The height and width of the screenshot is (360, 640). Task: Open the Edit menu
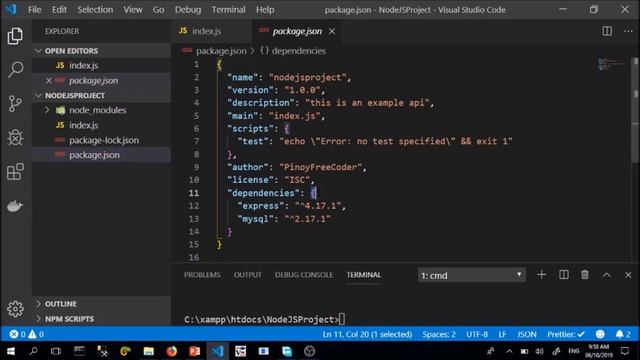click(x=59, y=9)
